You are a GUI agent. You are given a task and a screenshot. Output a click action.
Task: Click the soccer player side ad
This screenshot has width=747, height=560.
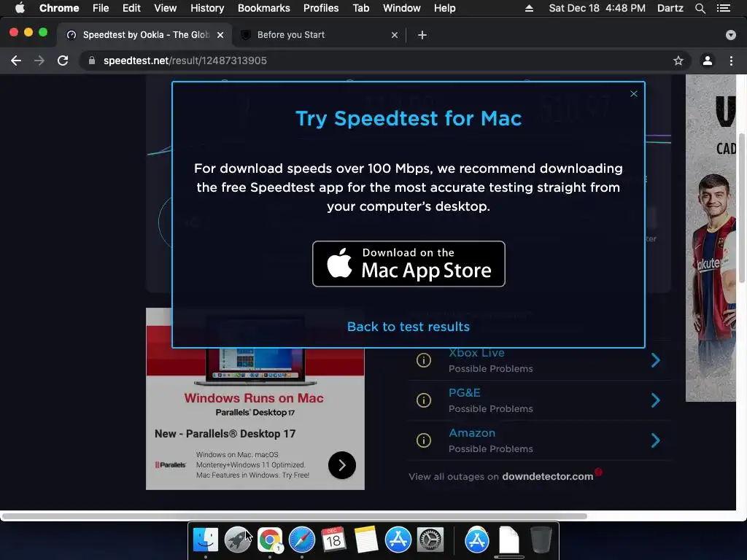711,238
